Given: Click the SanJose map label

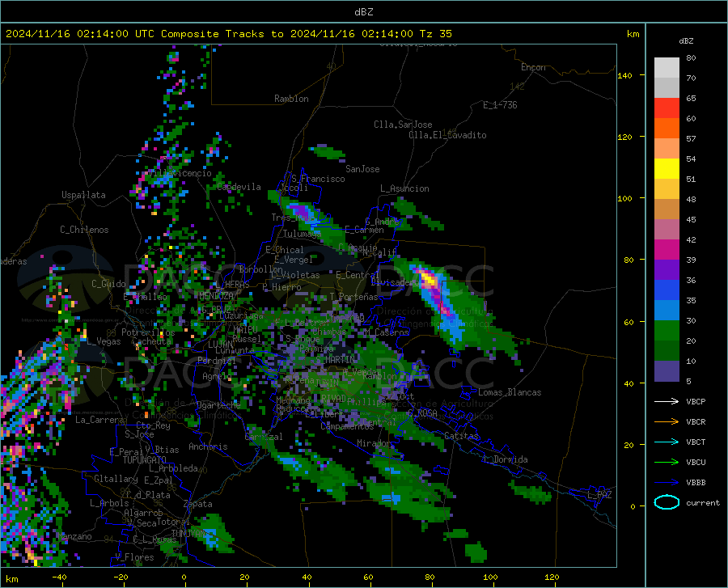Looking at the screenshot, I should (x=362, y=169).
